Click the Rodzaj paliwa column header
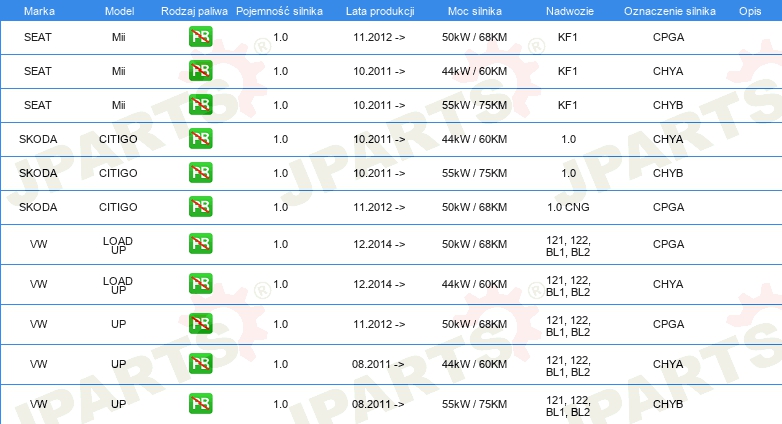 coord(194,11)
